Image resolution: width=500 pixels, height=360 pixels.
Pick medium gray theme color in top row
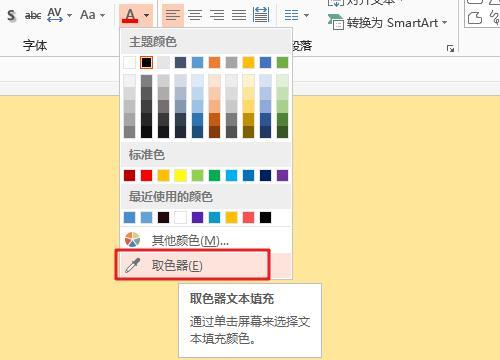(231, 62)
